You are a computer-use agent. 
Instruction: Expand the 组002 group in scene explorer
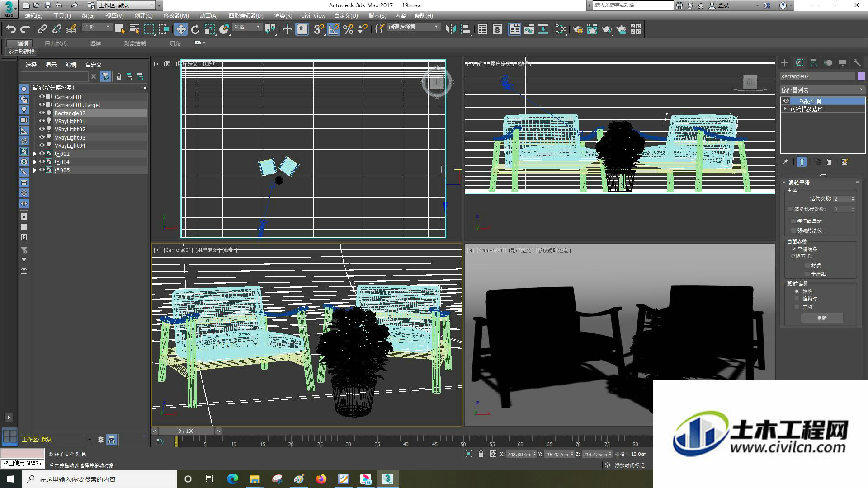[x=35, y=154]
